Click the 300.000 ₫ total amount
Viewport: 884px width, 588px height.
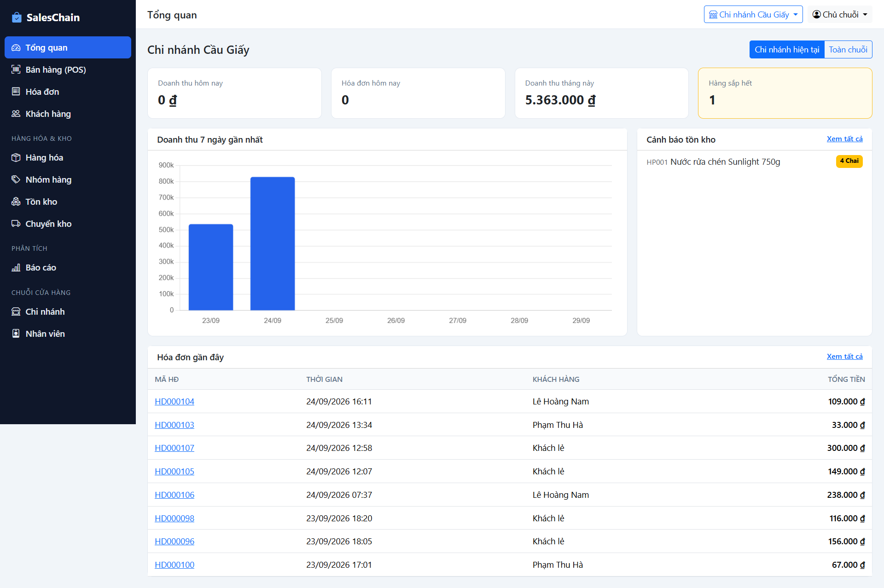846,448
